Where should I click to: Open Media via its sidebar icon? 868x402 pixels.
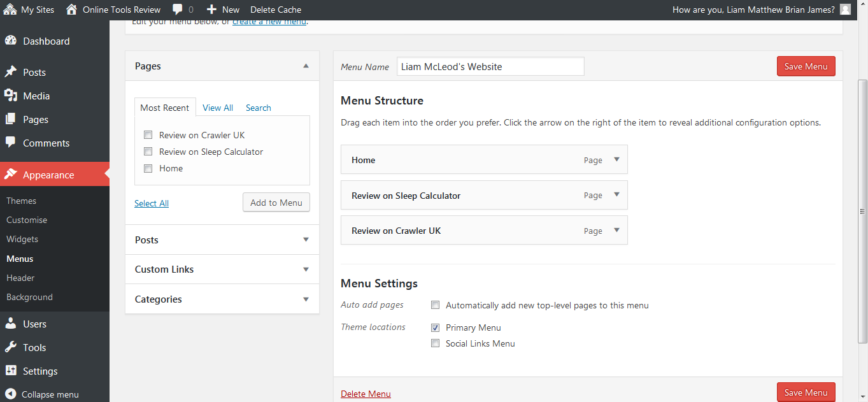click(x=11, y=96)
